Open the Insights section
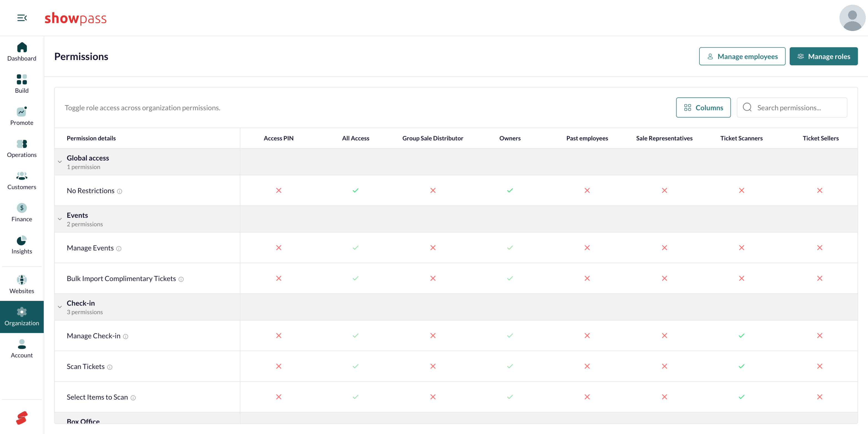 [22, 245]
